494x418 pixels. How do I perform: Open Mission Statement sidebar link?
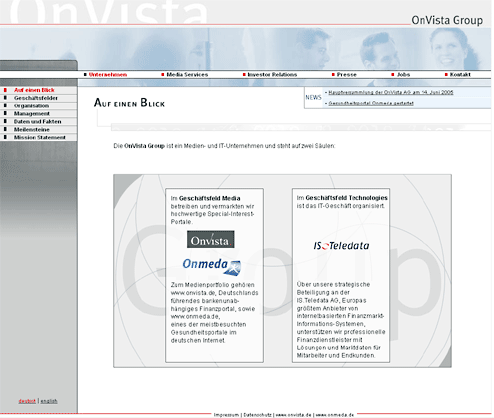coord(40,137)
